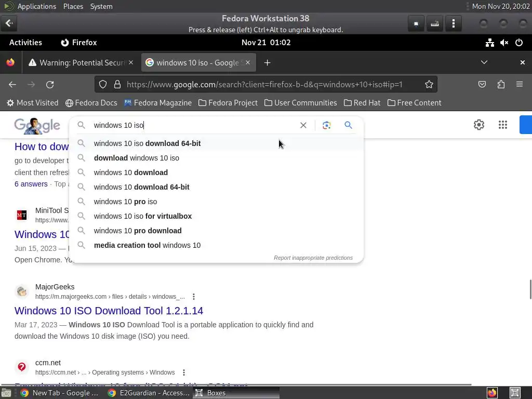Viewport: 532px width, 399px height.
Task: Switch to Boxes taskbar window
Action: pyautogui.click(x=236, y=393)
